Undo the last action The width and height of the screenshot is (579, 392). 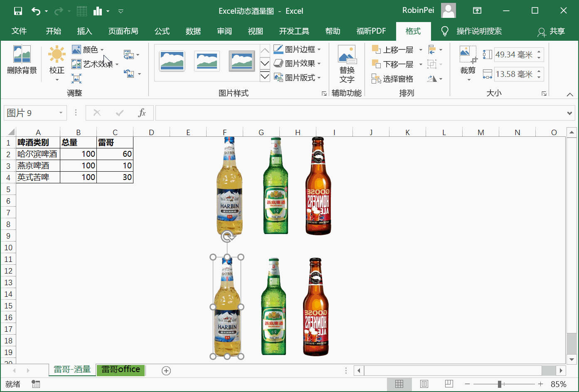(36, 11)
